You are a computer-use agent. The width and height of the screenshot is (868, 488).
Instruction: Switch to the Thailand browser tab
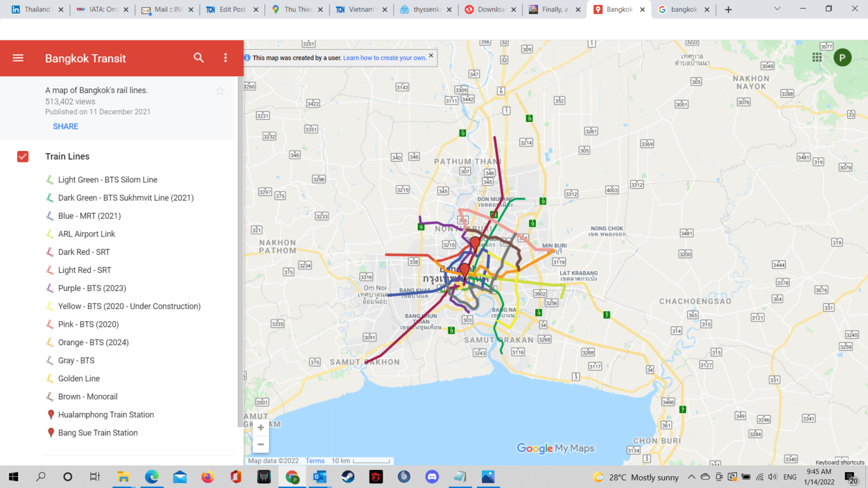pyautogui.click(x=36, y=9)
